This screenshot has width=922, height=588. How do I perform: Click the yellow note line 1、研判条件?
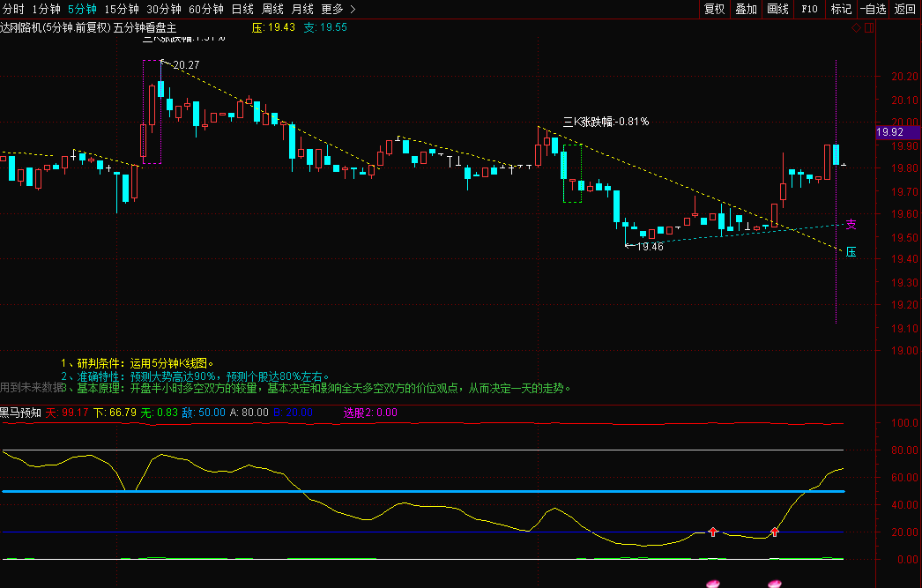coord(137,363)
